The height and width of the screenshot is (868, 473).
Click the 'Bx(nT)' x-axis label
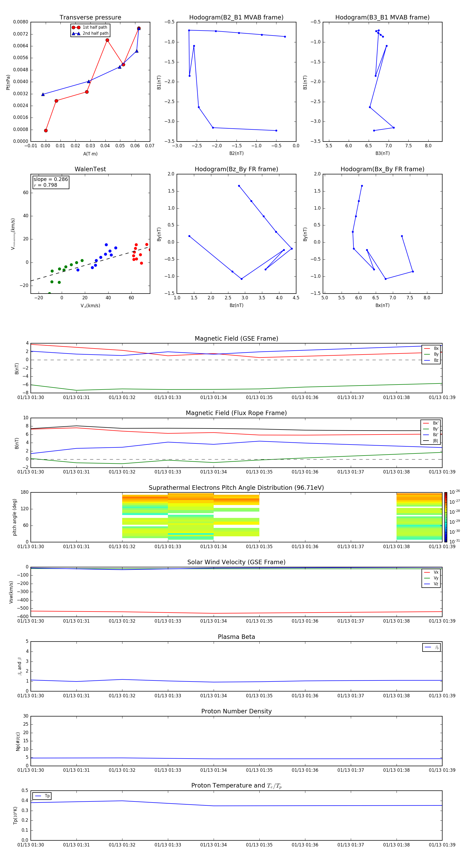(382, 305)
